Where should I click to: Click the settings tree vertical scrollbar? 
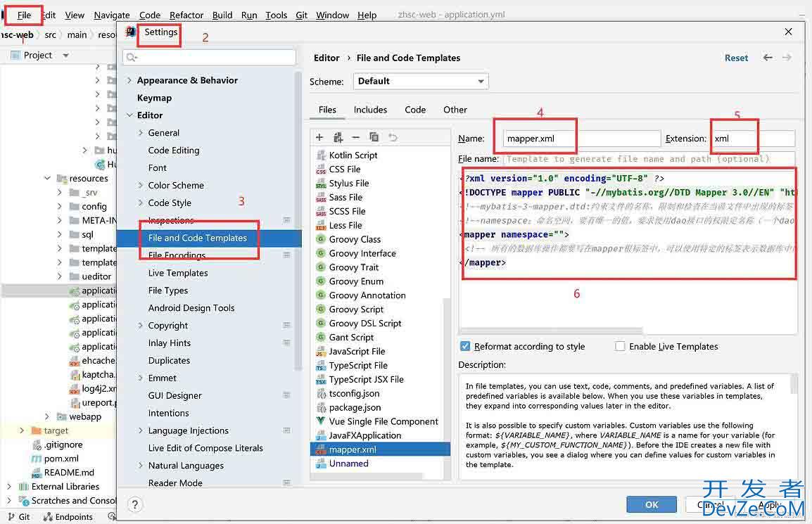[298, 221]
